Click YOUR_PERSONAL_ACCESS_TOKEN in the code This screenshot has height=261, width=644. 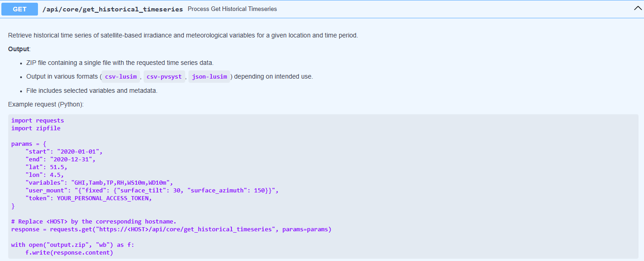[x=104, y=198]
